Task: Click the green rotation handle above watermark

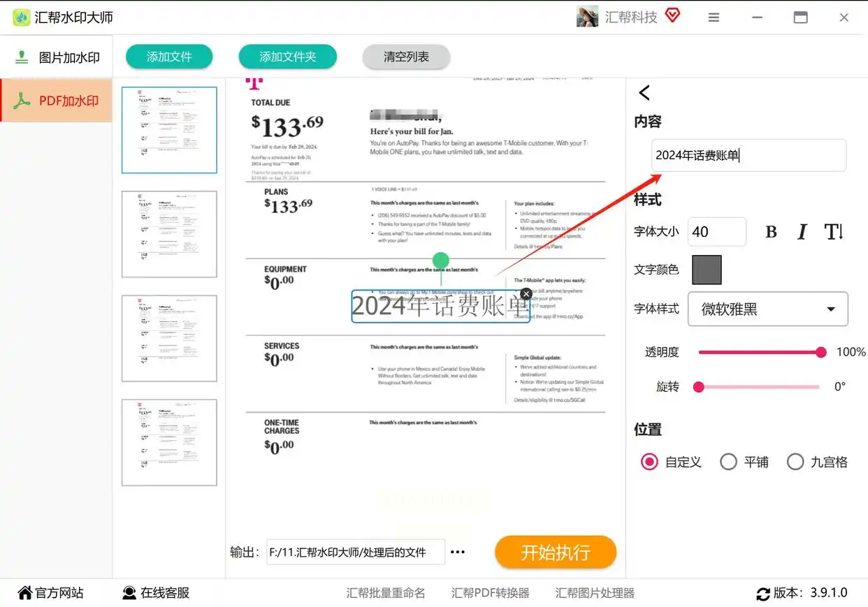Action: [440, 261]
